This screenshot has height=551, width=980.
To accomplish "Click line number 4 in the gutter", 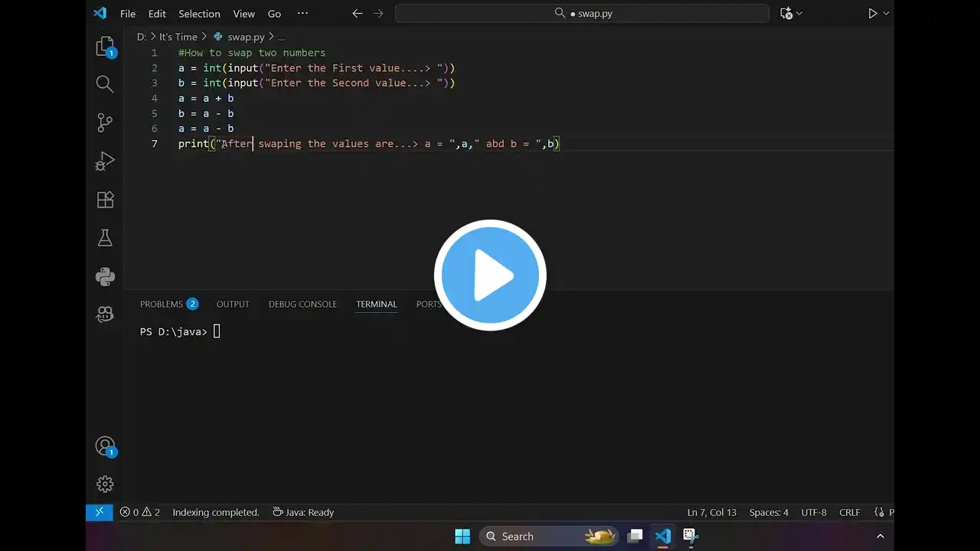I will 154,98.
